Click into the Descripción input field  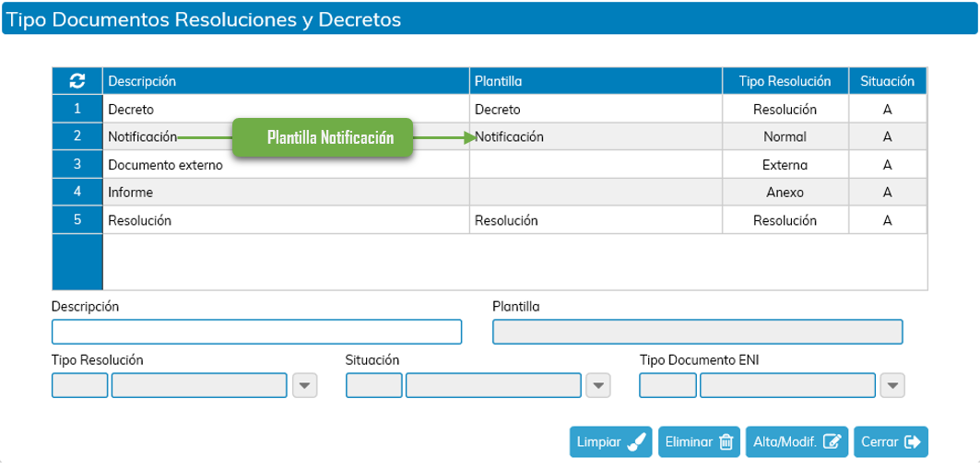coord(256,332)
